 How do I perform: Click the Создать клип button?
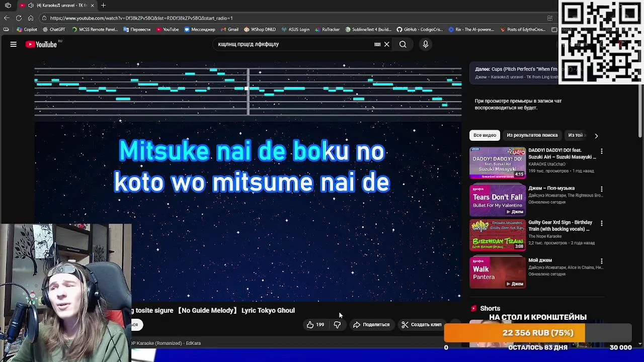(x=421, y=325)
